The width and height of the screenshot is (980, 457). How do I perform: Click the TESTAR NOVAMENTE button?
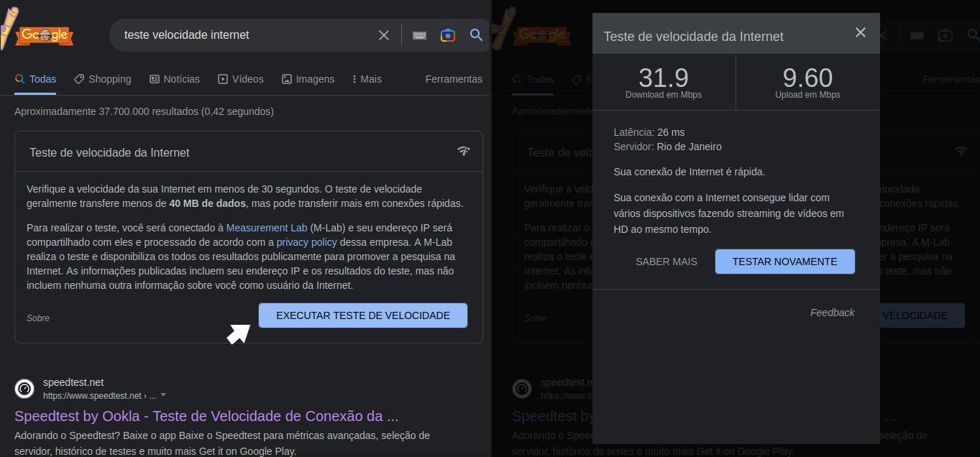(x=784, y=262)
